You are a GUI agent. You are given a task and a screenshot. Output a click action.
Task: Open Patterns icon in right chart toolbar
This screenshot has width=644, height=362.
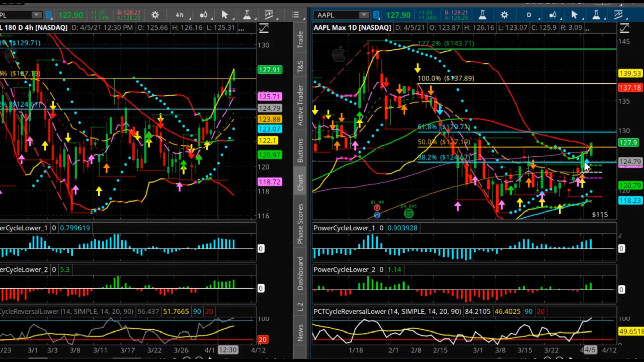point(618,15)
